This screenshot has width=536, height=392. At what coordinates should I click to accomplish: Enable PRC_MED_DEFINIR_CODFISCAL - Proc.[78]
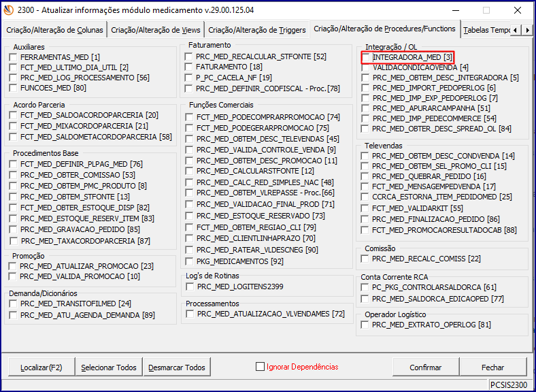(x=188, y=89)
